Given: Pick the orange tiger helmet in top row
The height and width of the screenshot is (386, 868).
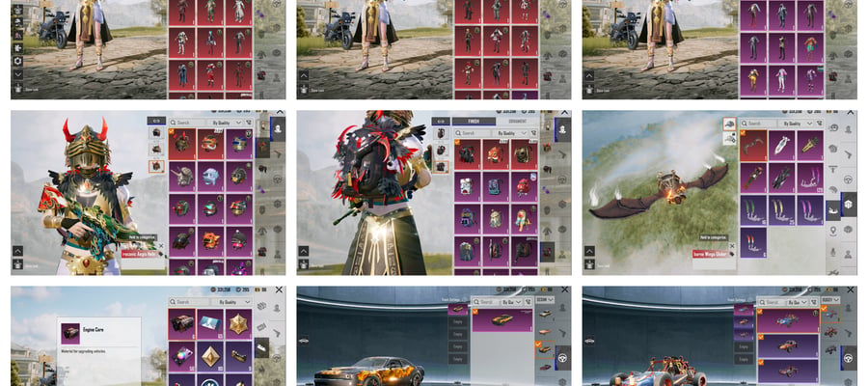Looking at the screenshot, I should point(211,144).
